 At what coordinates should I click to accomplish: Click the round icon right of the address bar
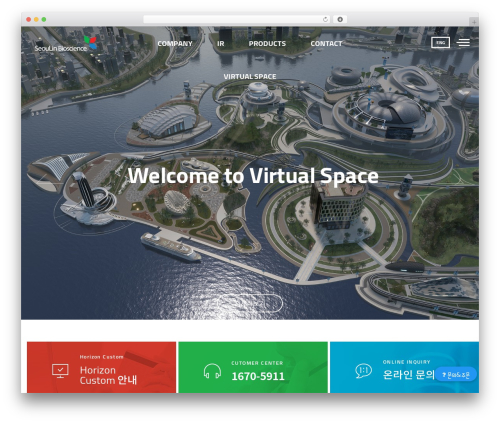[x=340, y=19]
